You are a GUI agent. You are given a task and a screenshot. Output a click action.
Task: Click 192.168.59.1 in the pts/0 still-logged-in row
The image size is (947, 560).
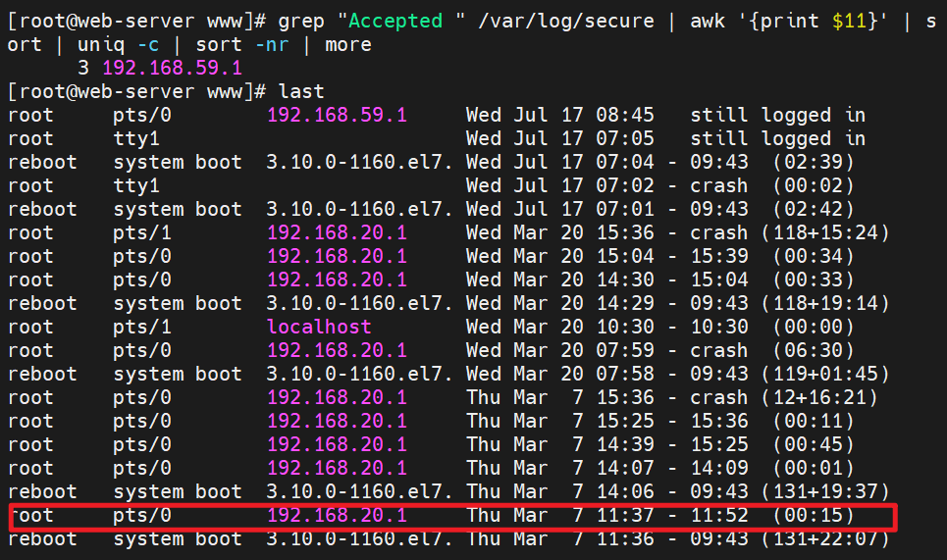pos(337,115)
